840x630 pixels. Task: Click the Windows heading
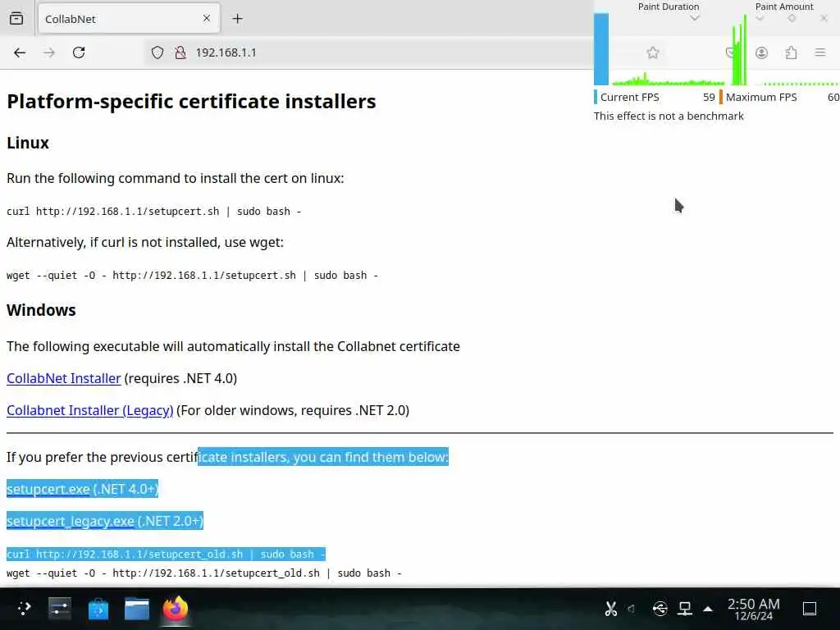coord(41,310)
